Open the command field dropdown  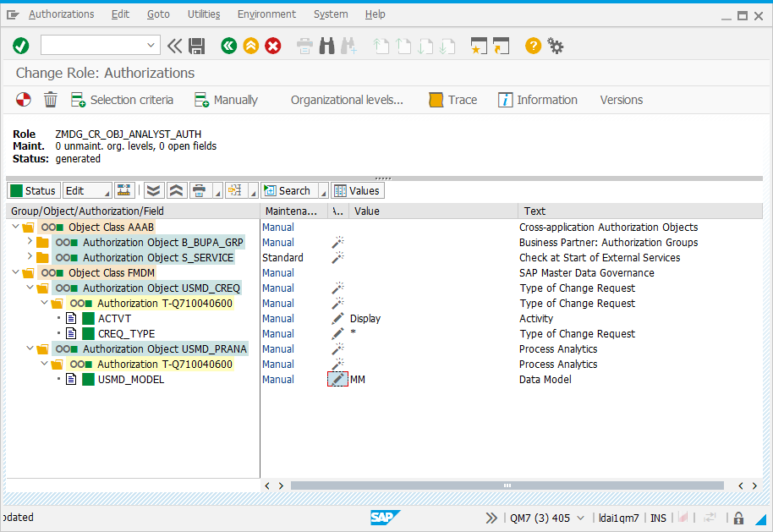pyautogui.click(x=151, y=46)
